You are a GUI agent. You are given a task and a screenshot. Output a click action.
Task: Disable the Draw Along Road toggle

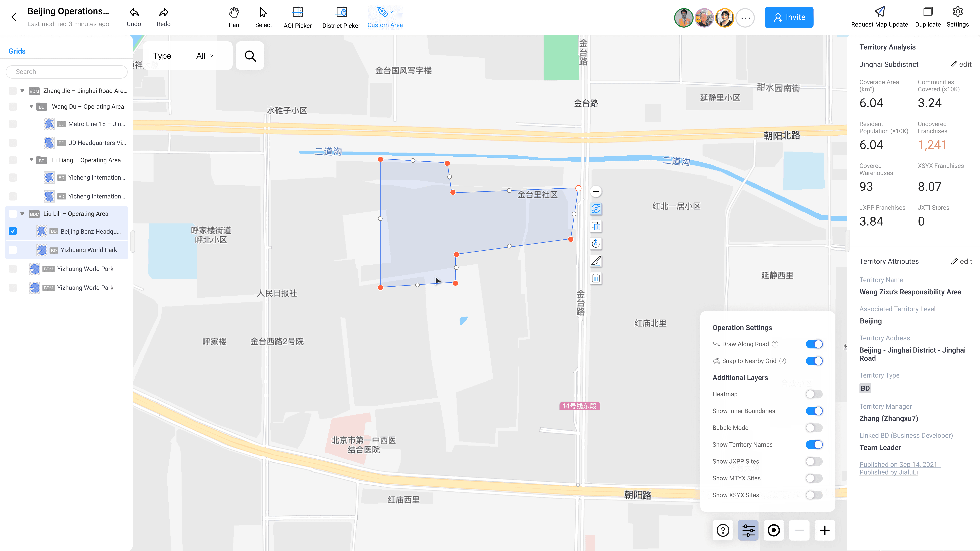(814, 344)
